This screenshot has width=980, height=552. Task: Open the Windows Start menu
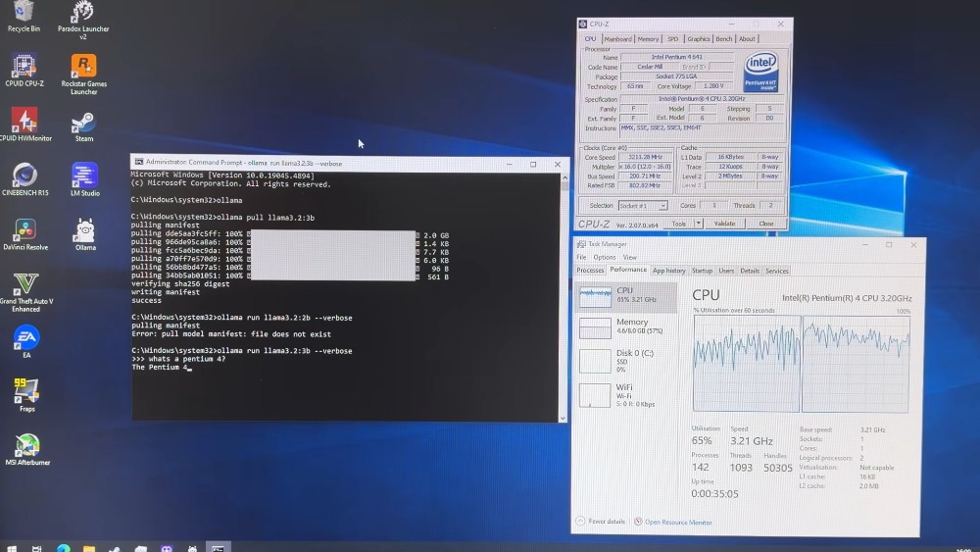[x=11, y=548]
